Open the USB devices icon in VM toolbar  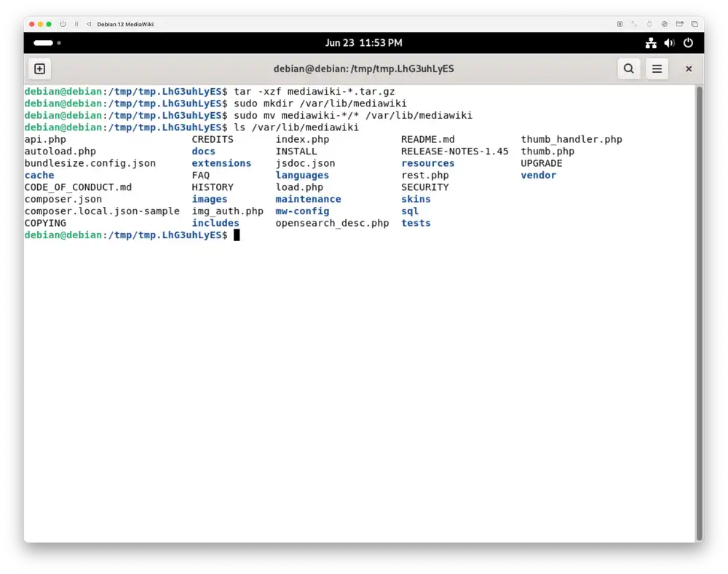click(649, 24)
